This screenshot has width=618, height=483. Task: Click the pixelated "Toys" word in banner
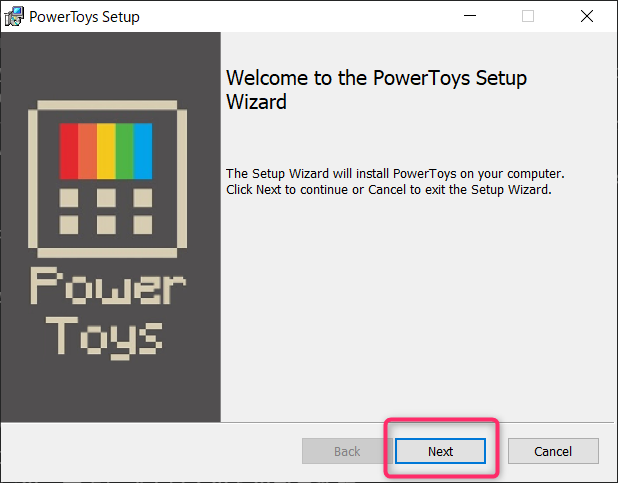[104, 338]
